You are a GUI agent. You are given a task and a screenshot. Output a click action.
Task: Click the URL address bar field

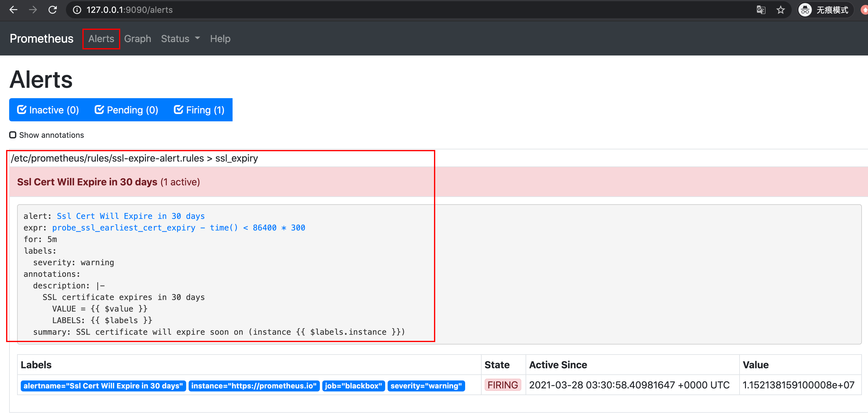404,10
